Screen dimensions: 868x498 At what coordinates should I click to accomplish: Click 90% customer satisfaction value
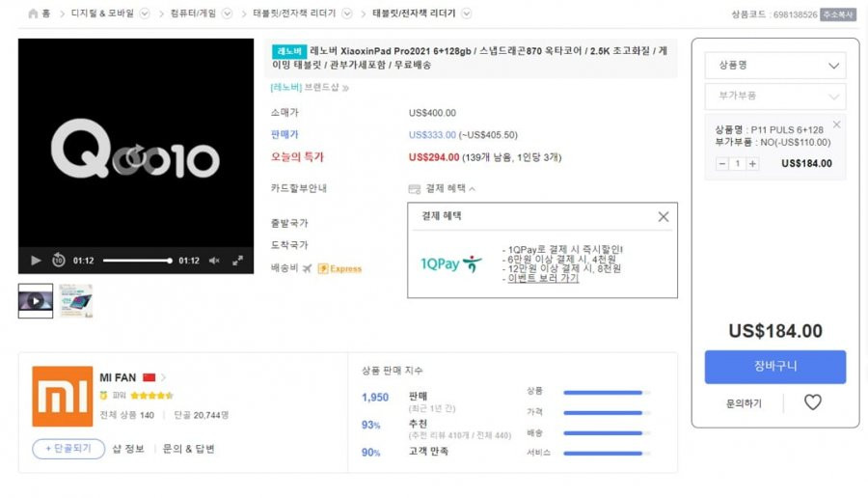371,453
